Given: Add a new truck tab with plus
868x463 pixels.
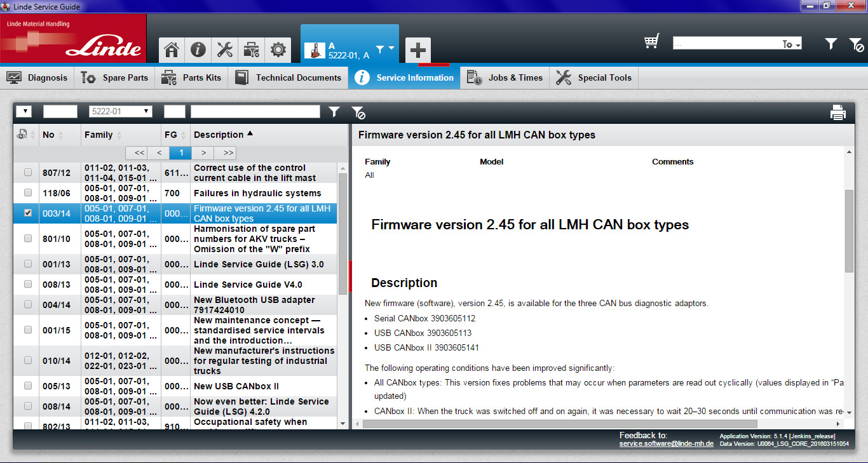Looking at the screenshot, I should 417,50.
